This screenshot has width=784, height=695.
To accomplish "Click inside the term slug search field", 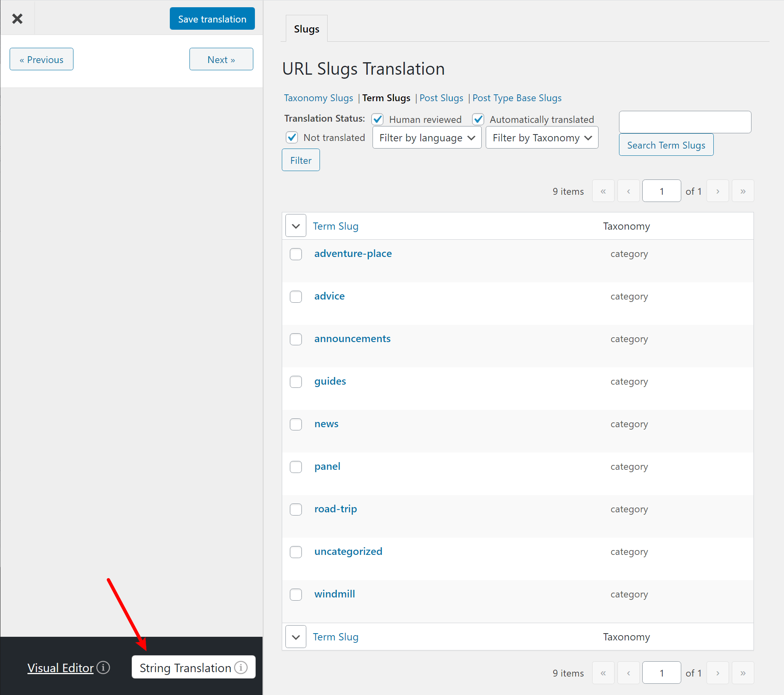I will (685, 122).
